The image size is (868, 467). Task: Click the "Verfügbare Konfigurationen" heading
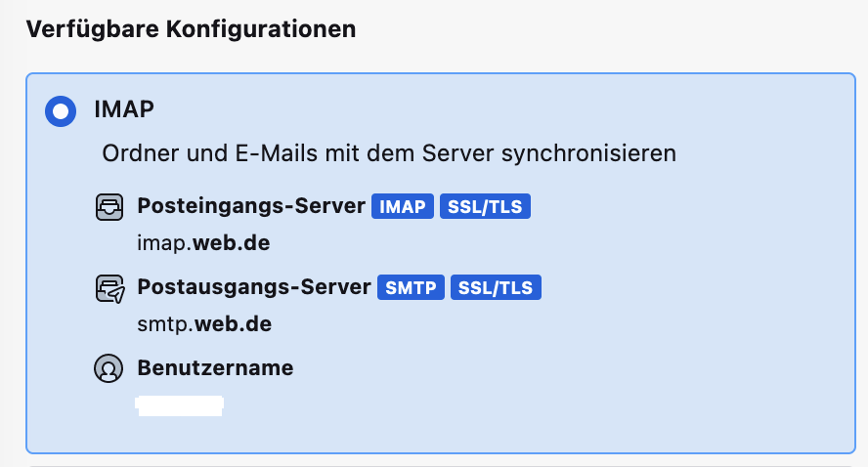191,29
